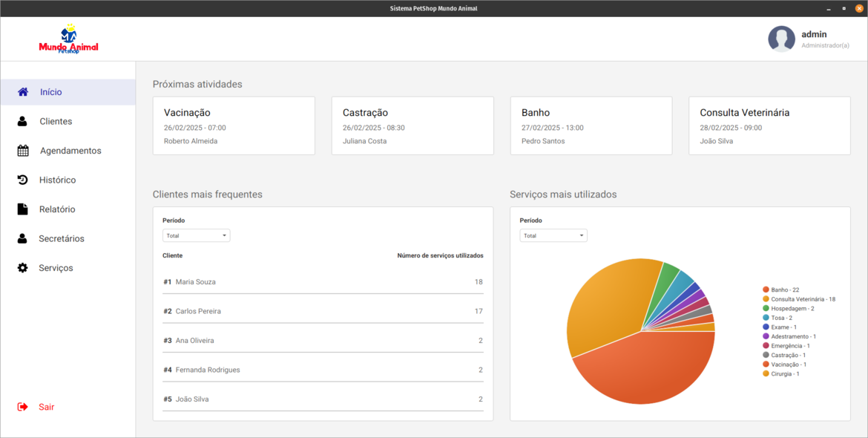Click the history clock icon
This screenshot has width=868, height=438.
pyautogui.click(x=23, y=180)
